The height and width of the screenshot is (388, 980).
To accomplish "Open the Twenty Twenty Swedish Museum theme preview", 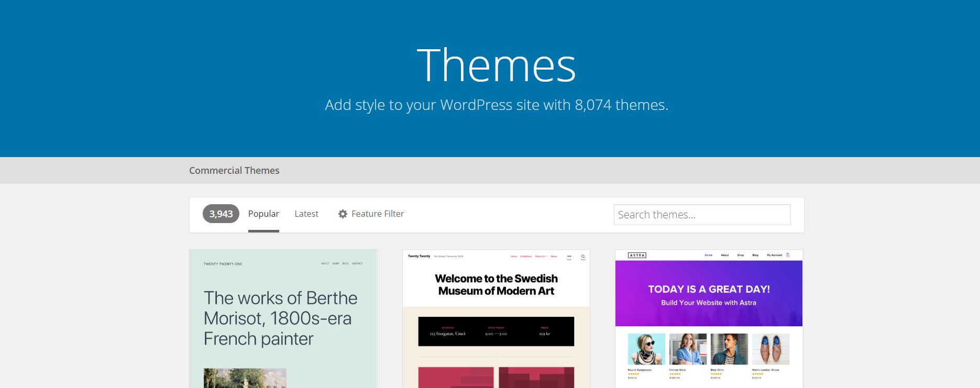I will click(x=496, y=319).
